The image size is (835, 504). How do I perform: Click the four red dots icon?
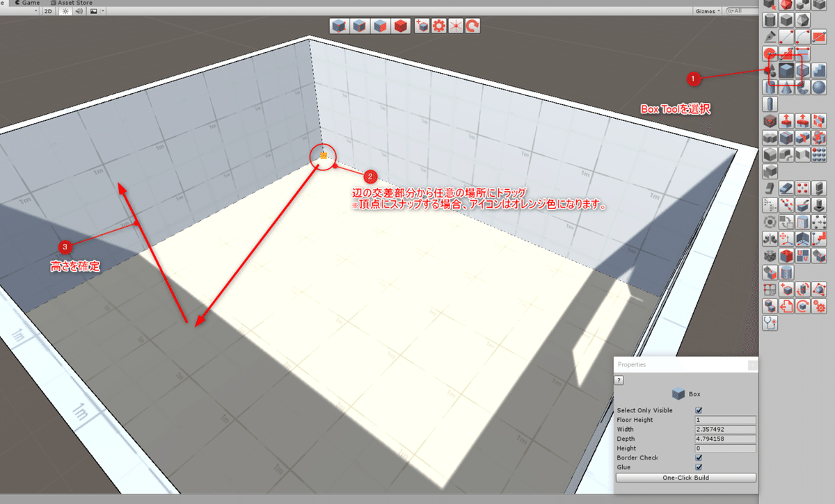click(x=803, y=188)
